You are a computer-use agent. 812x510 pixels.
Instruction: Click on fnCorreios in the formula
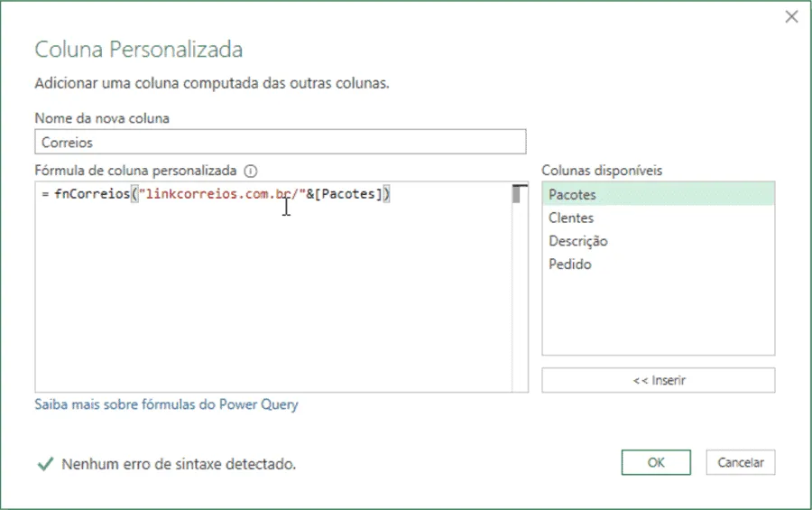92,194
